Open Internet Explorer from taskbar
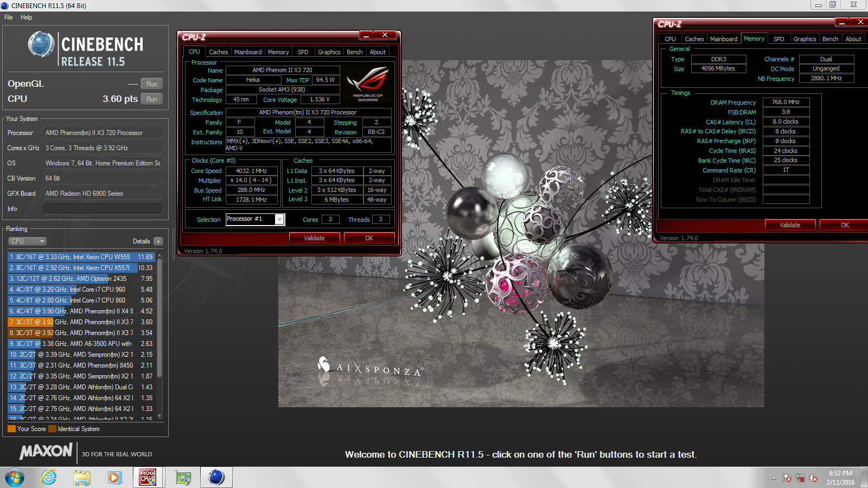The width and height of the screenshot is (868, 488). tap(49, 477)
